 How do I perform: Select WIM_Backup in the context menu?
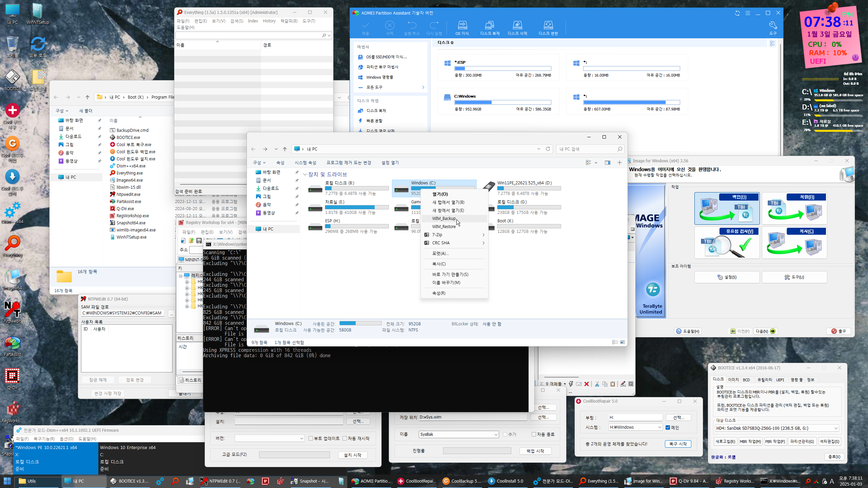[454, 218]
